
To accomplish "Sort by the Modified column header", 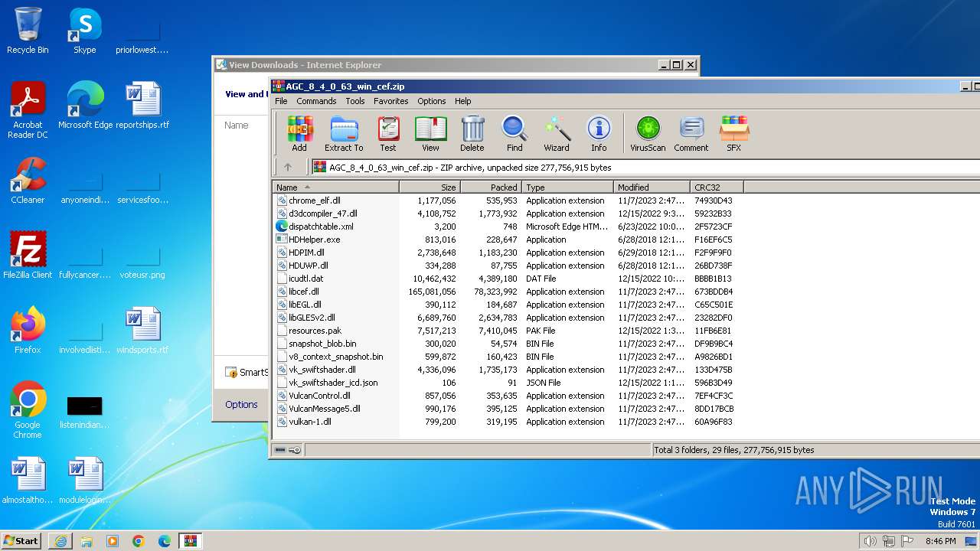I will [x=651, y=187].
